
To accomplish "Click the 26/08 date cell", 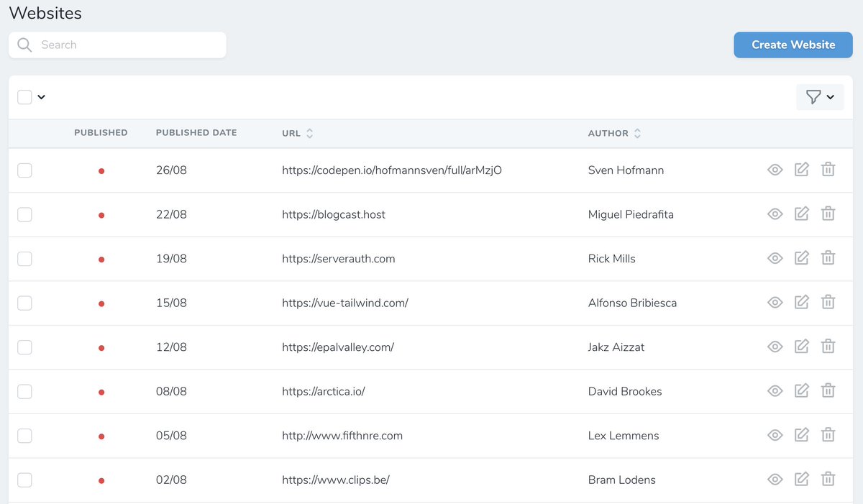I will 171,170.
